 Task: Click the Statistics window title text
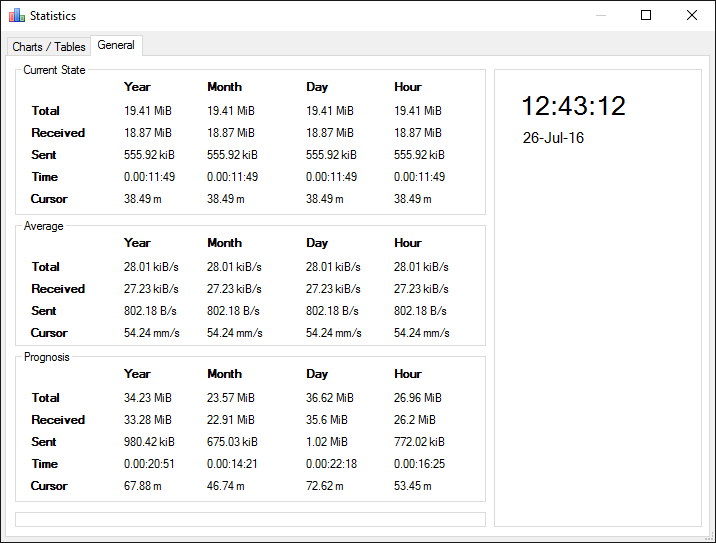click(53, 16)
